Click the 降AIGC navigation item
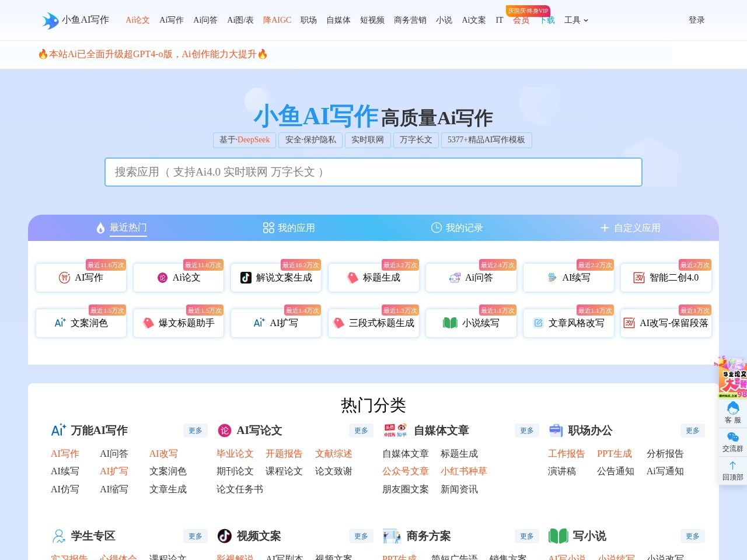The width and height of the screenshot is (747, 560). click(x=277, y=20)
